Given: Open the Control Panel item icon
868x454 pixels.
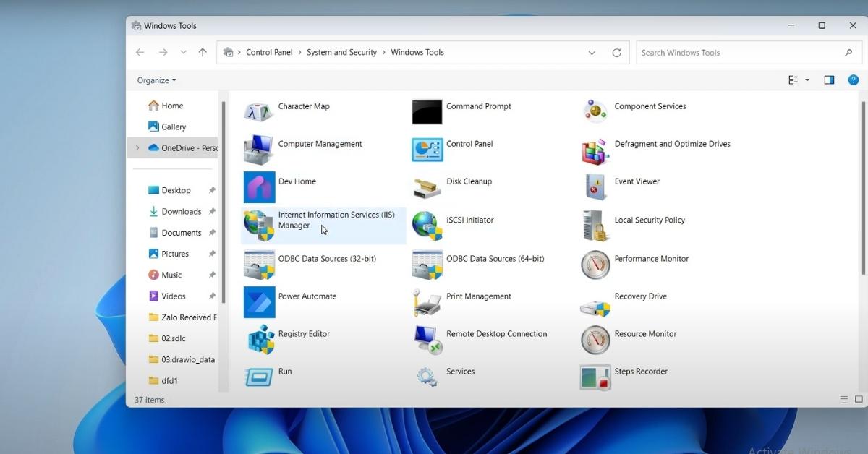Looking at the screenshot, I should (x=427, y=150).
